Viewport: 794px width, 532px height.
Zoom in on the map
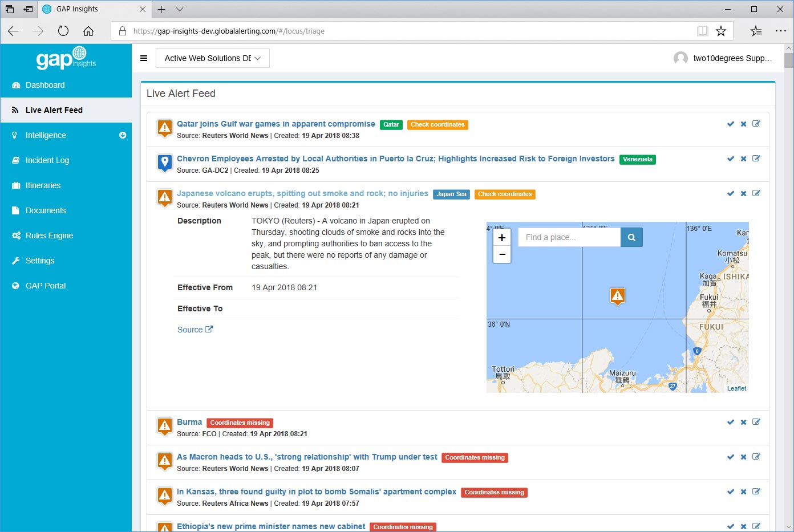pos(502,238)
